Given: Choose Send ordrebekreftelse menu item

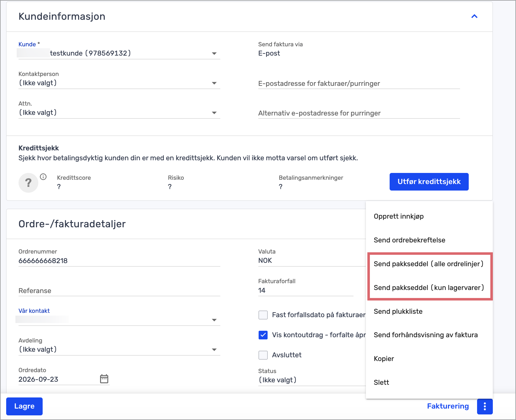Looking at the screenshot, I should (x=429, y=240).
